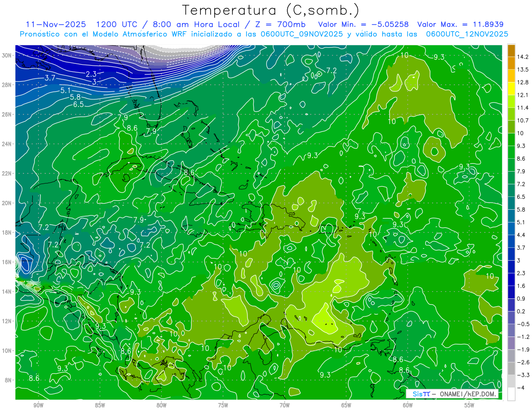Click color bar label '13.5'
This screenshot has height=411, width=532.
coord(523,69)
